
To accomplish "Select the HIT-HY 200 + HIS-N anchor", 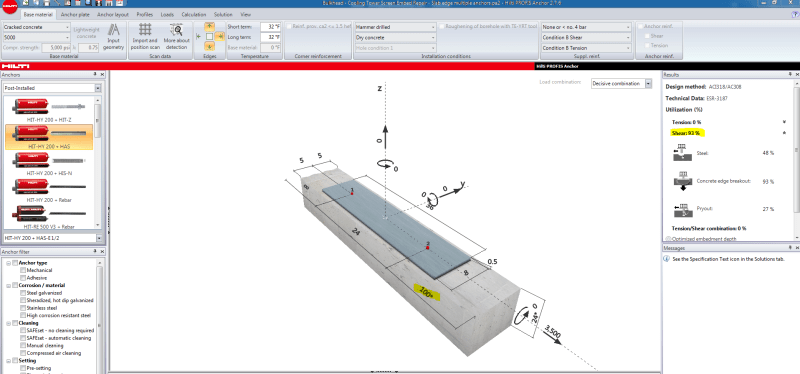I will [x=48, y=164].
